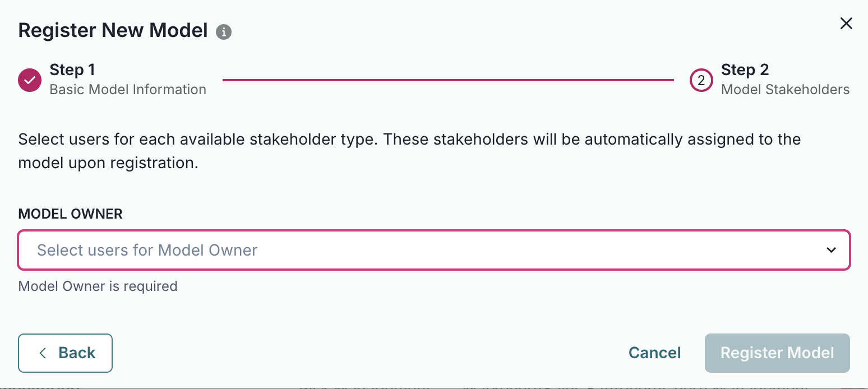Click the info icon beside Register New Model
The height and width of the screenshot is (389, 868).
224,32
